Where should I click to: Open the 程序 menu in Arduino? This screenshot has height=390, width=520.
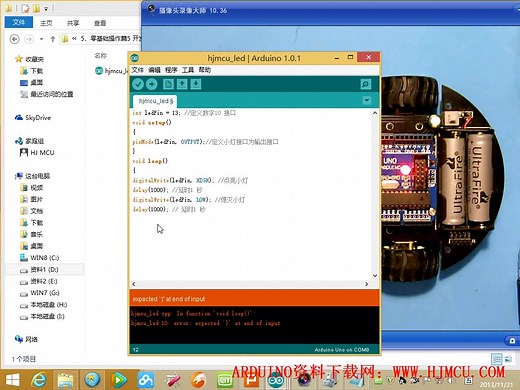pyautogui.click(x=171, y=70)
